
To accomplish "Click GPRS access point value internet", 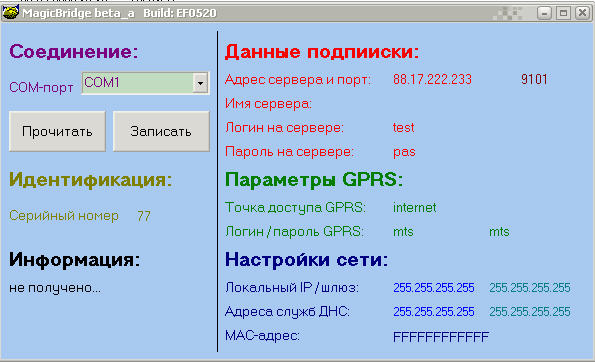I will click(414, 208).
